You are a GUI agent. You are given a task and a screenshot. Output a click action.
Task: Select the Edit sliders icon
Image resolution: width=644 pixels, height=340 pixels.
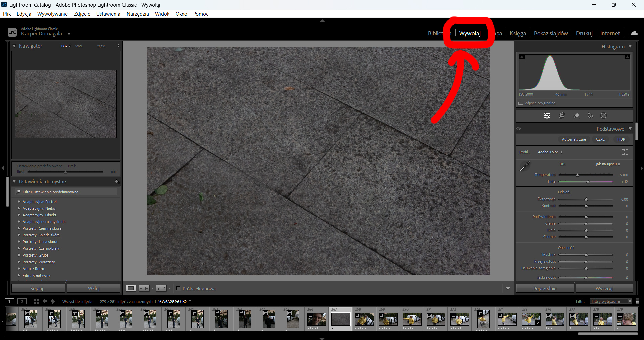547,116
